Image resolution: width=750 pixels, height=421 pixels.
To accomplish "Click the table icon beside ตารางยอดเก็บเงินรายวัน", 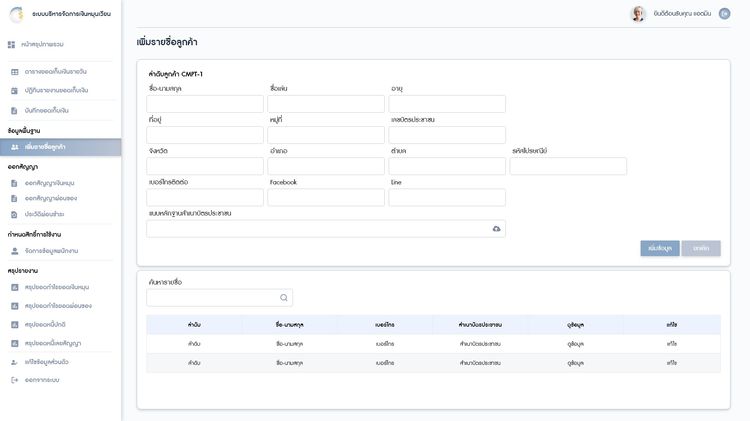I will (14, 72).
